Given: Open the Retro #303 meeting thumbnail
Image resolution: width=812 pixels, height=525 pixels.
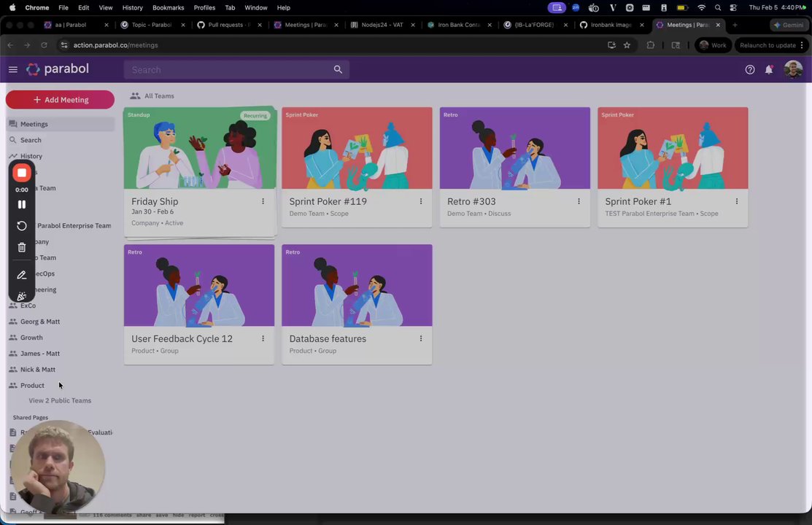Looking at the screenshot, I should click(x=515, y=148).
